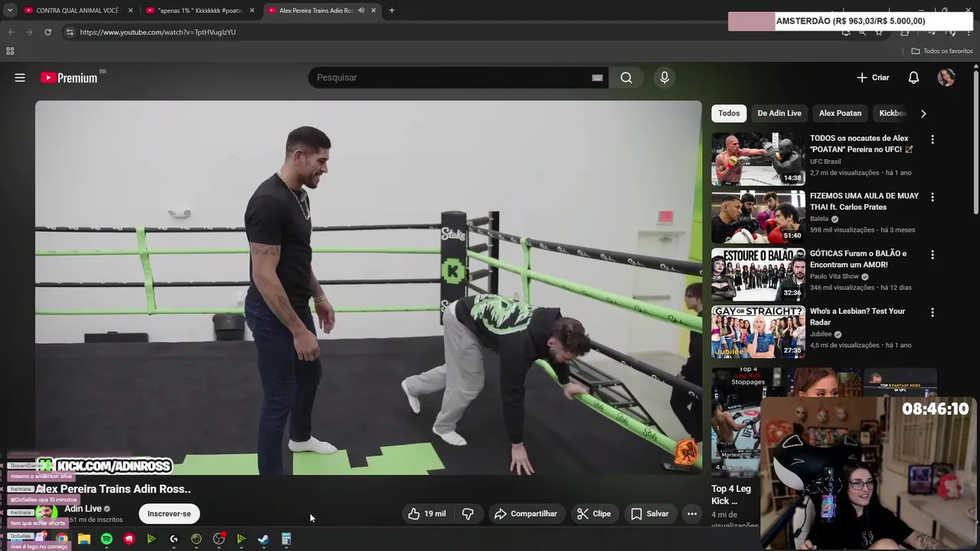The height and width of the screenshot is (551, 980).
Task: Like the video with 19 mil
Action: pos(427,514)
